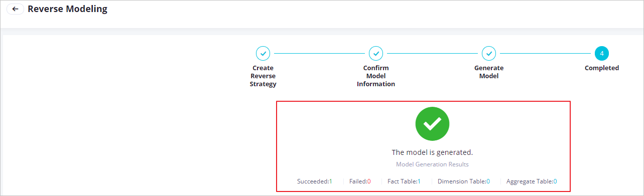Select the Generate Model step label
The width and height of the screenshot is (644, 196).
pos(489,72)
